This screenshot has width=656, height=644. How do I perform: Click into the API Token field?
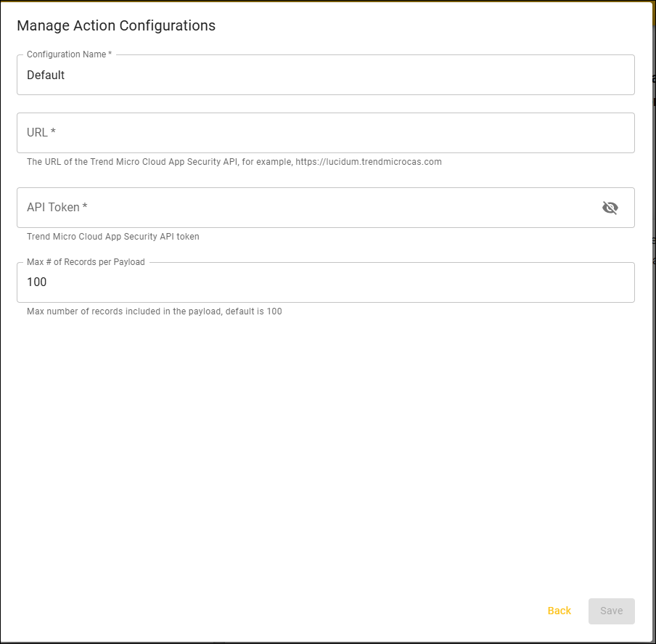click(x=326, y=208)
